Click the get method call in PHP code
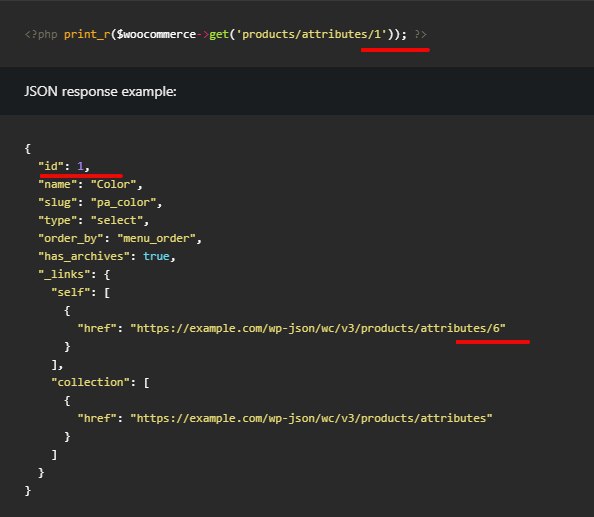594x517 pixels. [x=219, y=34]
